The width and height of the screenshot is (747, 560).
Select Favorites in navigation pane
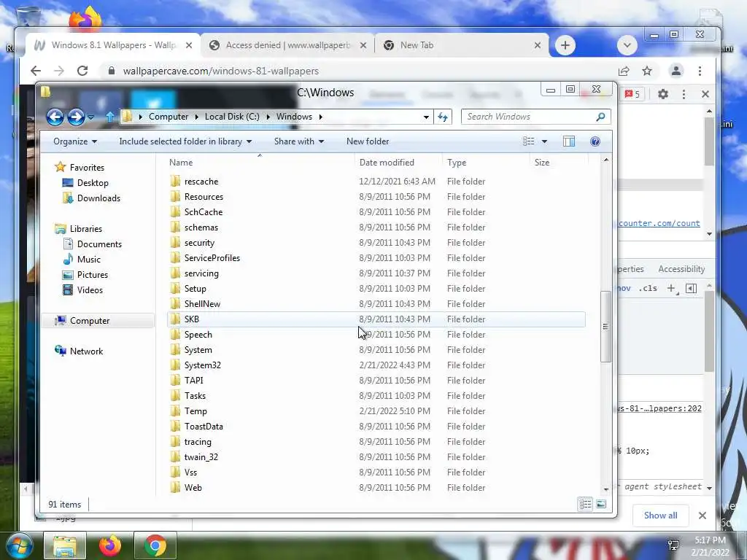click(x=87, y=168)
